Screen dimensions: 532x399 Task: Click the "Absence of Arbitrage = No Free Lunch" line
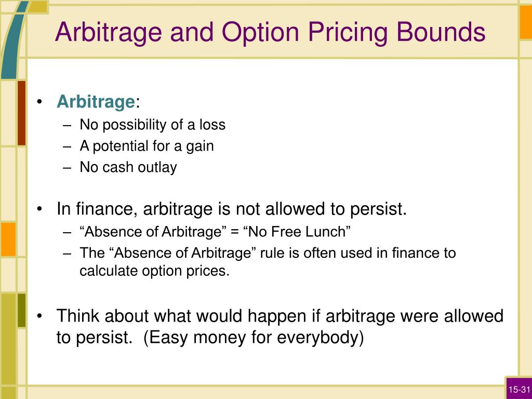(215, 232)
